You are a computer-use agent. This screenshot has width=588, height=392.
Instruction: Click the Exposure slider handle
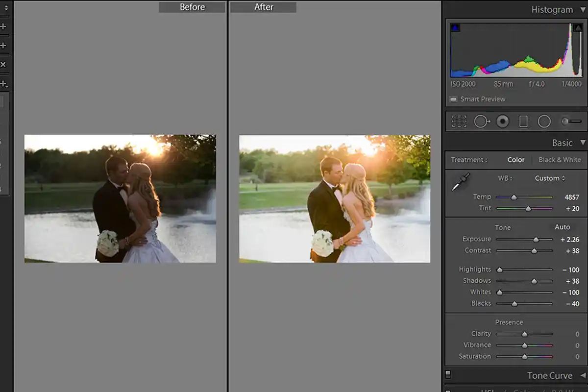point(536,239)
